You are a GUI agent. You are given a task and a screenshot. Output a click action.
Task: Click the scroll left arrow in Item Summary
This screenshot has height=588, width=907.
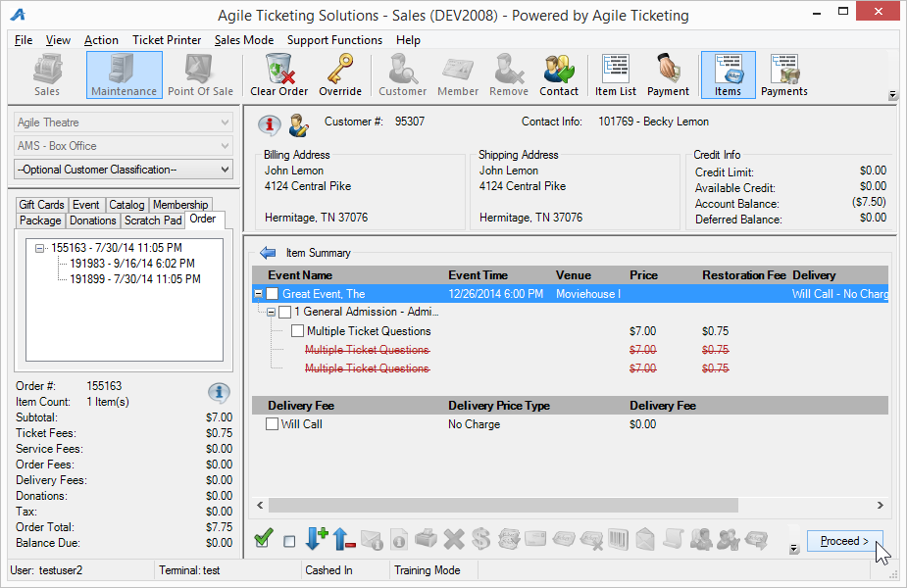coord(260,506)
